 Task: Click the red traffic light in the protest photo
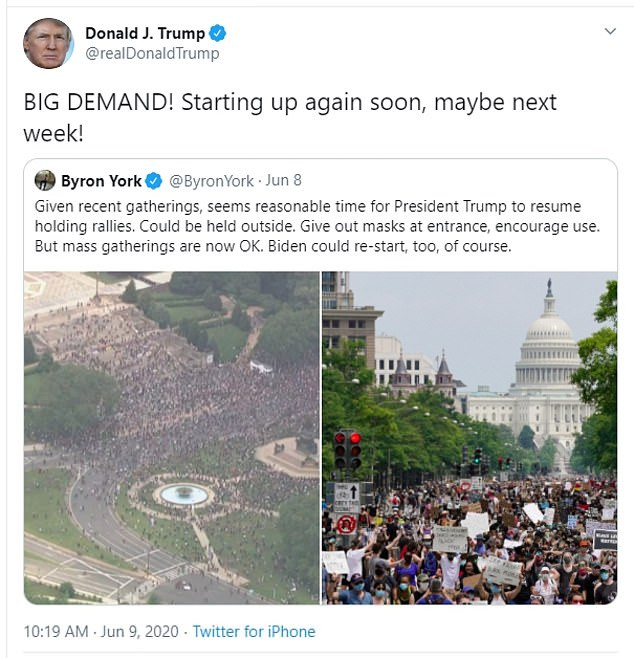point(355,439)
